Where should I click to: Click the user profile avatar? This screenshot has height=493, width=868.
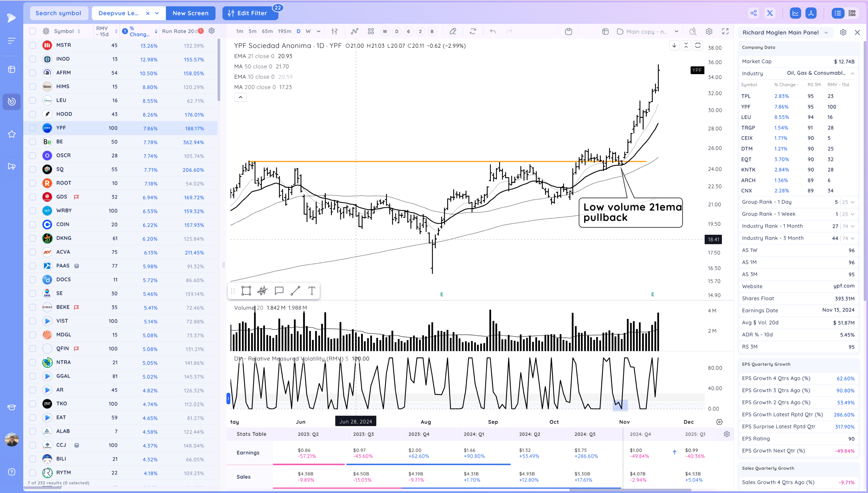pyautogui.click(x=12, y=440)
